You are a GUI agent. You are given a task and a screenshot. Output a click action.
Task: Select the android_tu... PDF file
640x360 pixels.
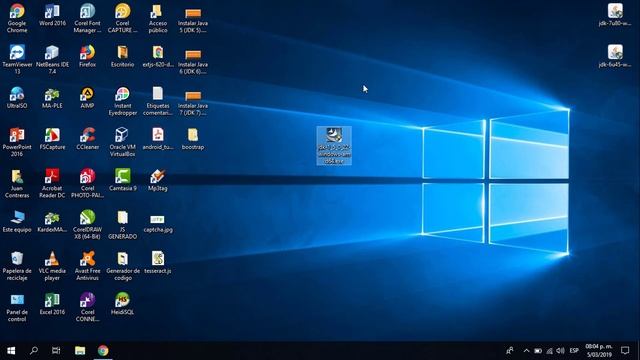click(158, 139)
